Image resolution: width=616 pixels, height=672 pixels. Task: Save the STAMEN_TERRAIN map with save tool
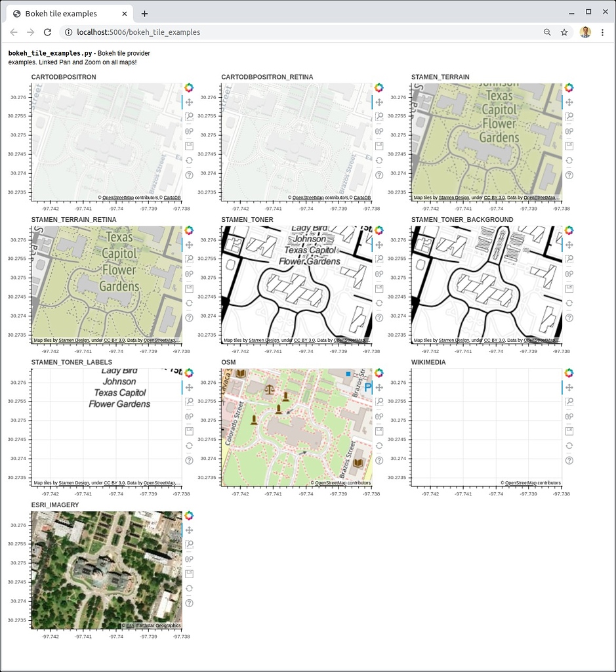click(x=569, y=145)
